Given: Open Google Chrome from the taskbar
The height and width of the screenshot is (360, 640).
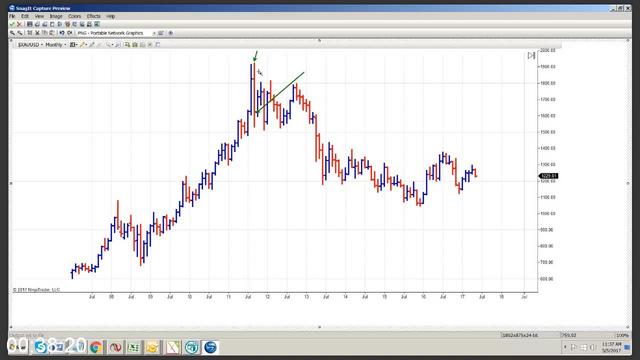Looking at the screenshot, I should pyautogui.click(x=96, y=347).
